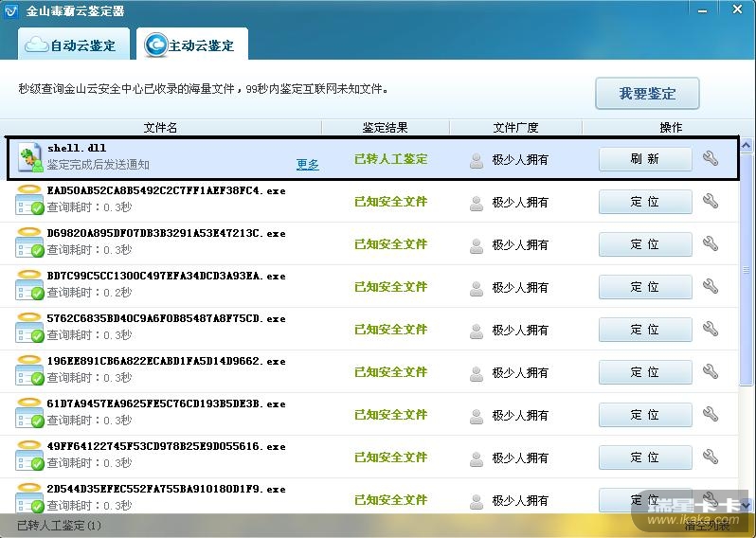Click the file list scrollbar thumb
This screenshot has width=756, height=538.
(x=747, y=270)
